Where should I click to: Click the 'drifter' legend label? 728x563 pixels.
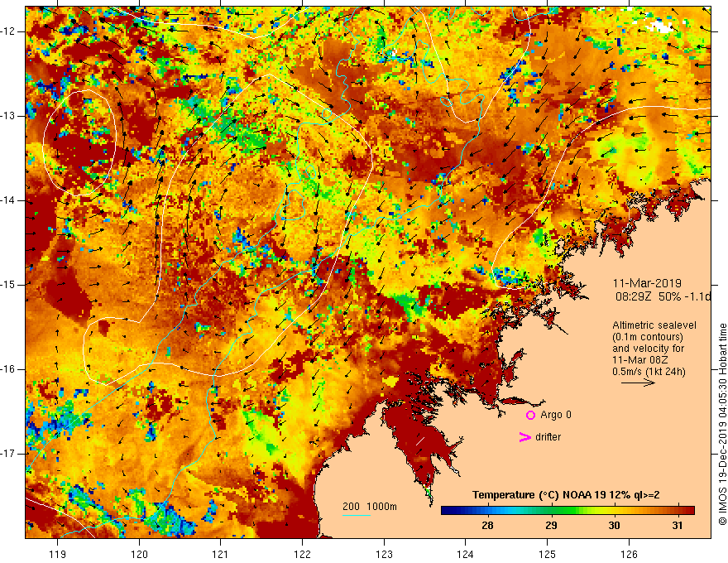[x=548, y=437]
